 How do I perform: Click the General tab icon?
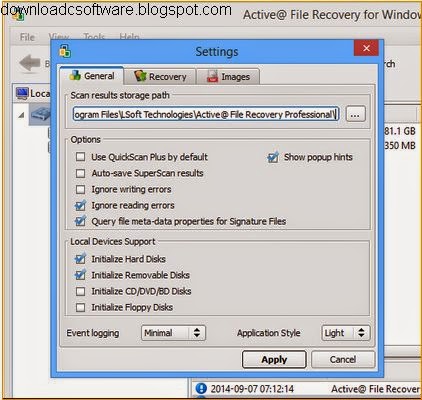click(x=75, y=75)
